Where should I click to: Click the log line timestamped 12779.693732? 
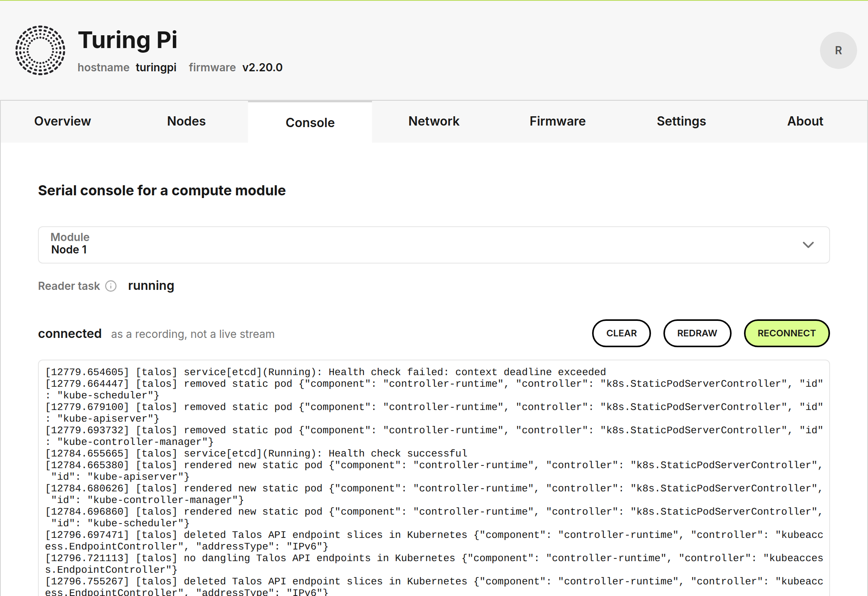[x=434, y=436]
